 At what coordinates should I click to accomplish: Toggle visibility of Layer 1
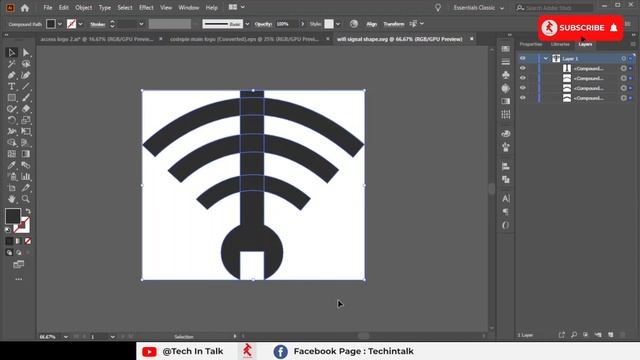pyautogui.click(x=522, y=58)
